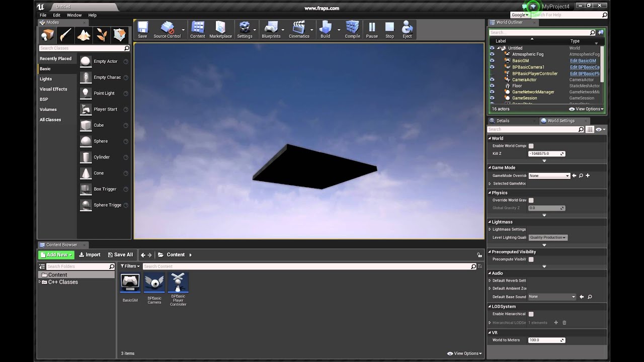644x362 pixels.
Task: Toggle visibility of CameraActor
Action: [x=492, y=79]
